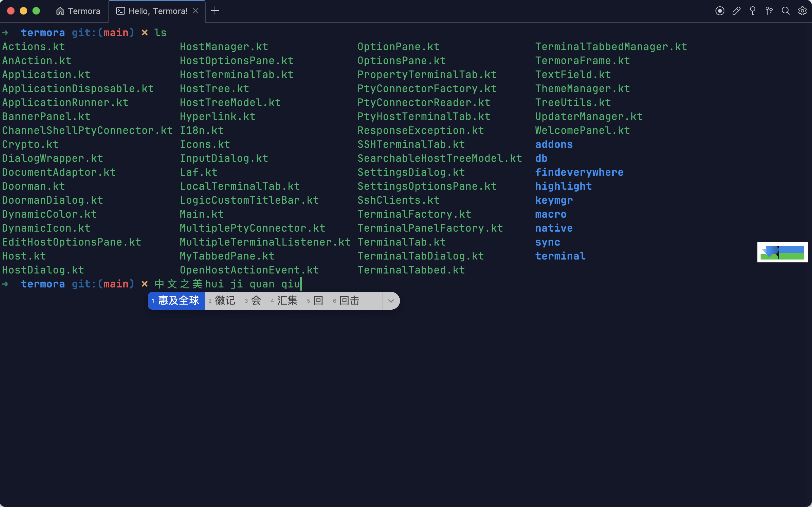Image resolution: width=812 pixels, height=507 pixels.
Task: Select the Hello, Termora! terminal tab
Action: pos(157,11)
